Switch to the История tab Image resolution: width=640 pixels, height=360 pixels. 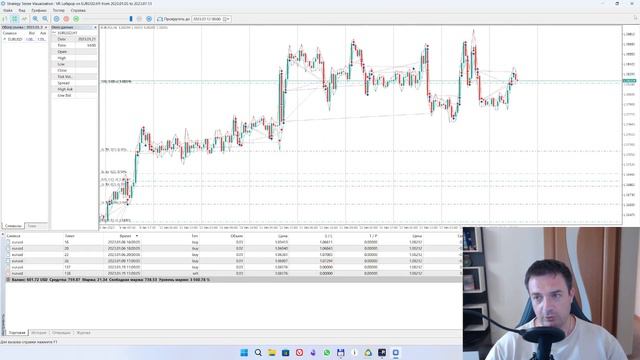tap(39, 333)
